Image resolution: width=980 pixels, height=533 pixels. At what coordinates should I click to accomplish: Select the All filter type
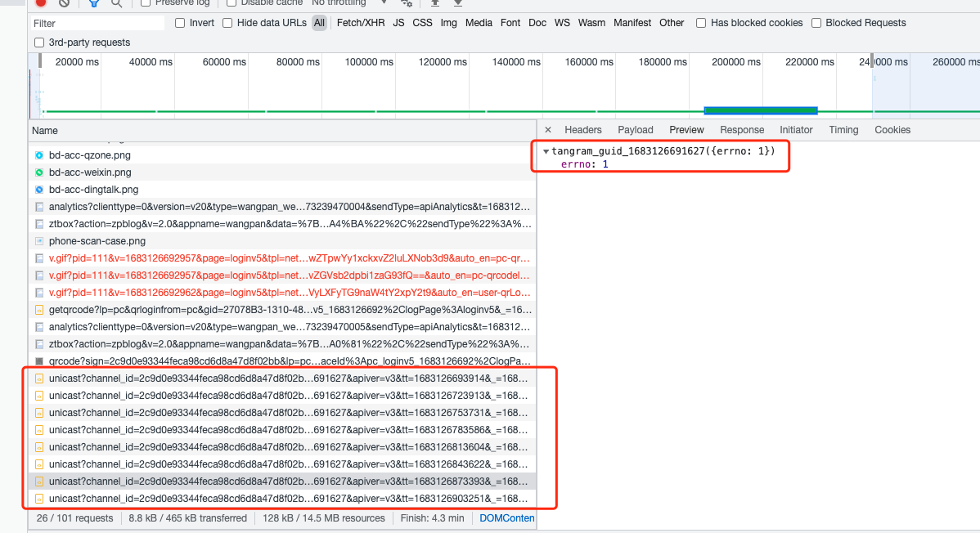click(319, 23)
